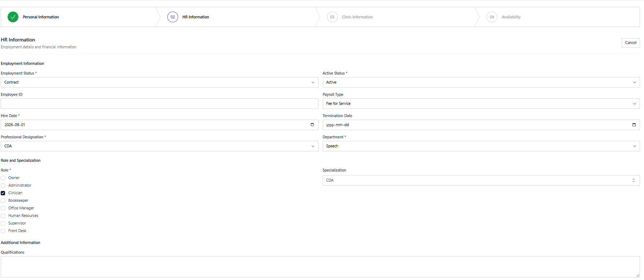Screen dimensions: 644x280
Task: Click the Supervisor role label
Action: pyautogui.click(x=17, y=223)
